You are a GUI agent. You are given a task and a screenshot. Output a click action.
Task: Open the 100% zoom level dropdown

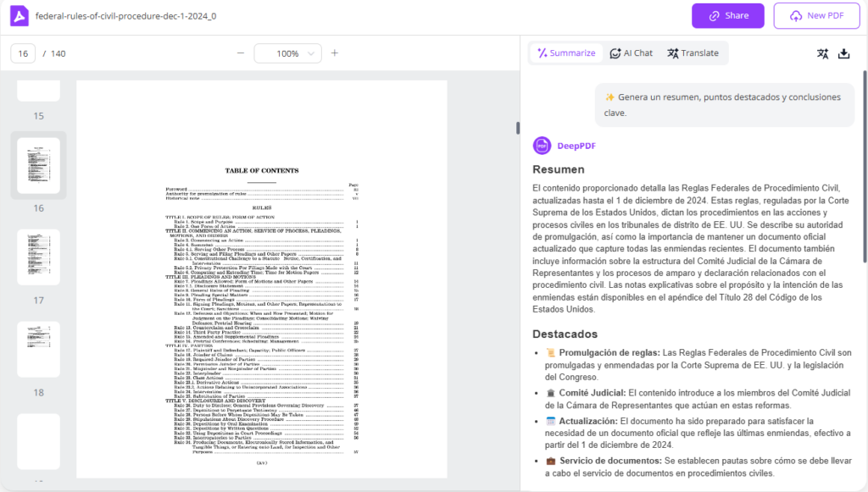tap(288, 53)
